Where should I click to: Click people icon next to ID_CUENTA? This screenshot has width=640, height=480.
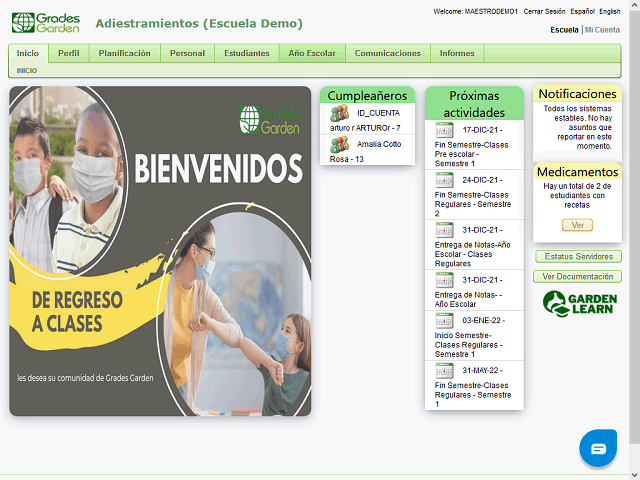[x=339, y=113]
